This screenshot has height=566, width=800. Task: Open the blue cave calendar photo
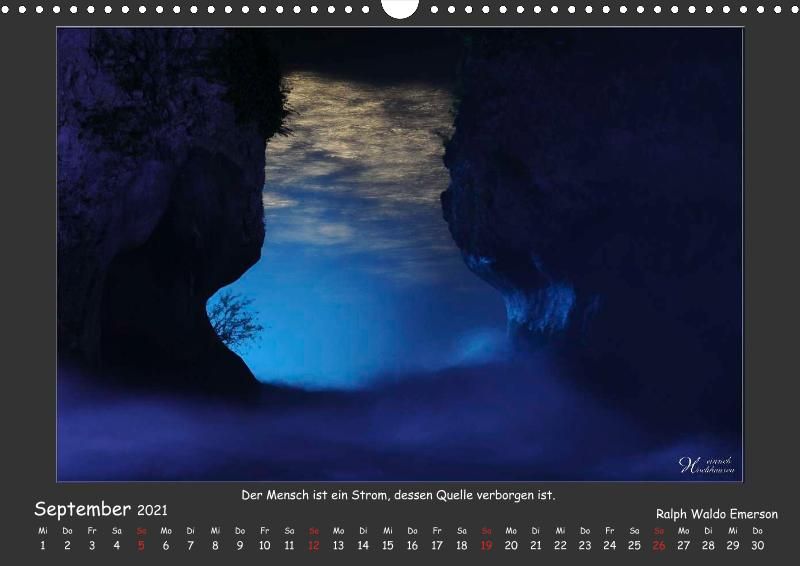click(399, 254)
